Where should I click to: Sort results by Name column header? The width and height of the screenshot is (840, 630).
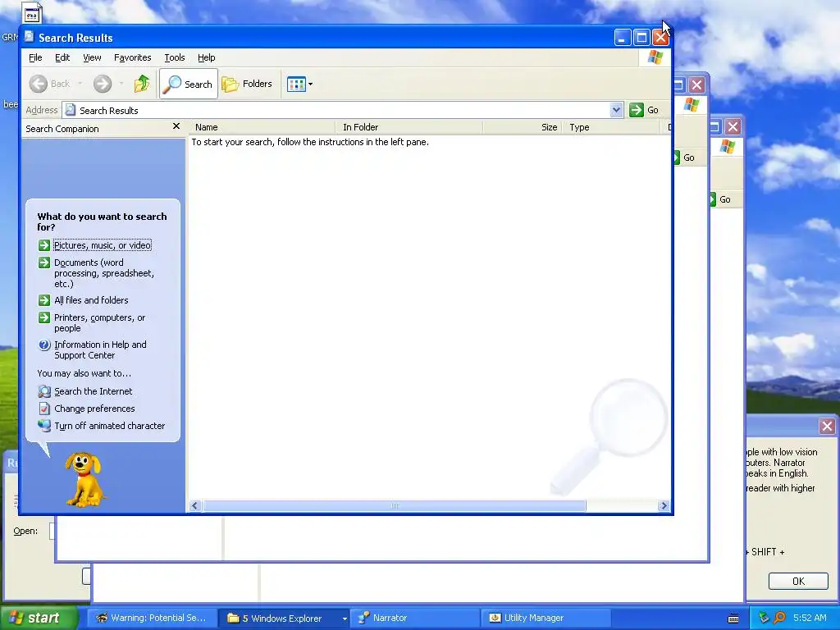pos(262,127)
